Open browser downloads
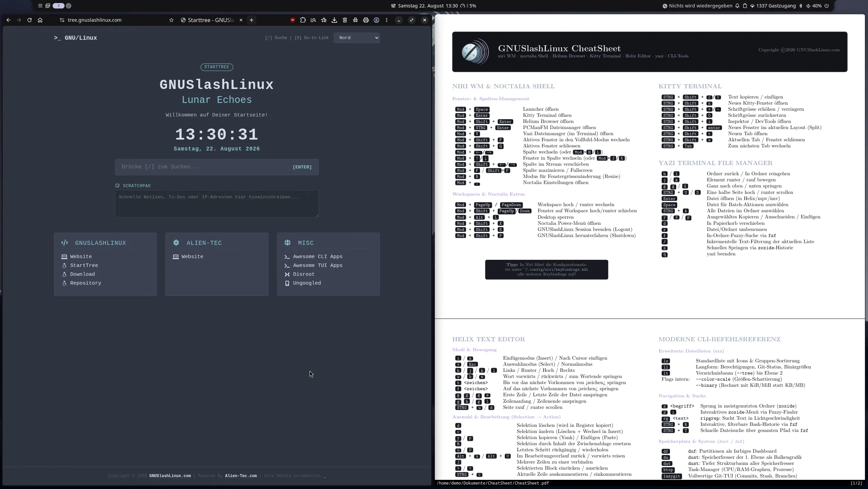This screenshot has width=868, height=489. tap(334, 20)
